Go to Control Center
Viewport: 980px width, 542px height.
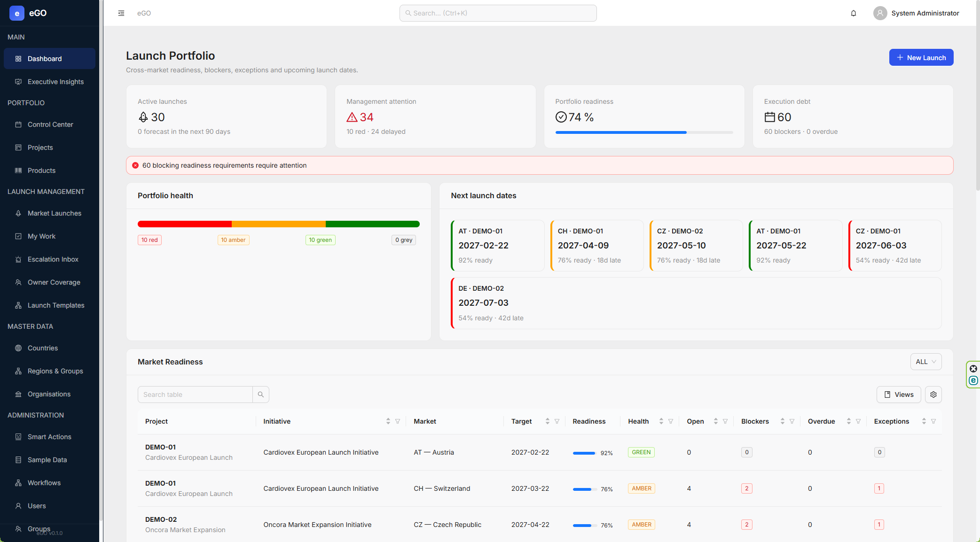(x=49, y=124)
